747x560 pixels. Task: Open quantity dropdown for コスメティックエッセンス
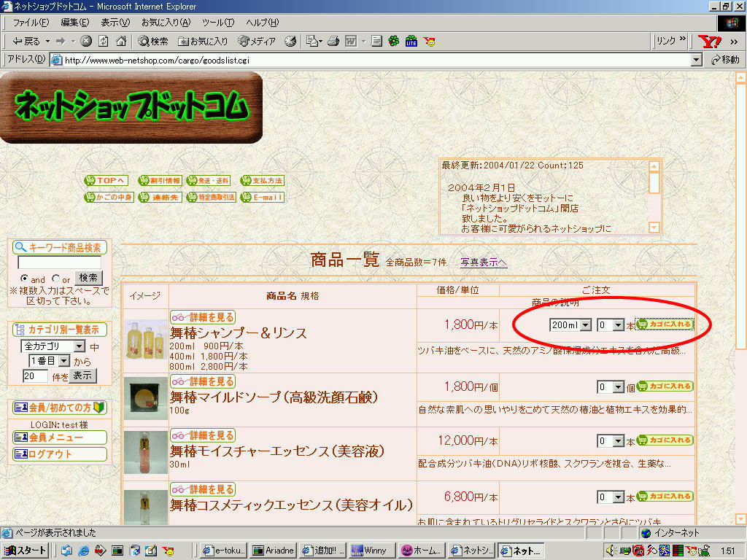[x=611, y=497]
